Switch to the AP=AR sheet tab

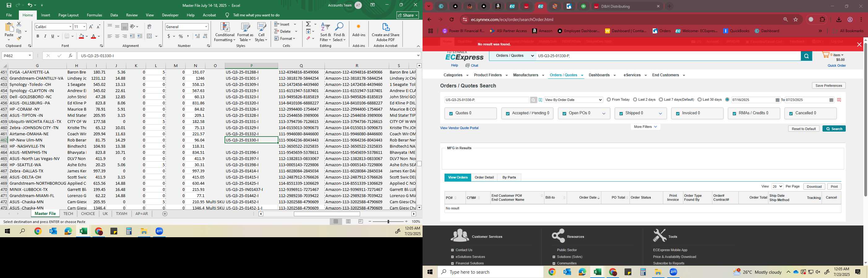(x=142, y=214)
